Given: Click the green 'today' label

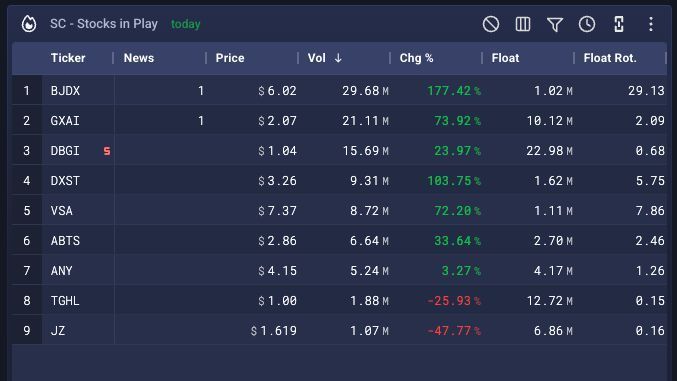Looking at the screenshot, I should tap(186, 24).
